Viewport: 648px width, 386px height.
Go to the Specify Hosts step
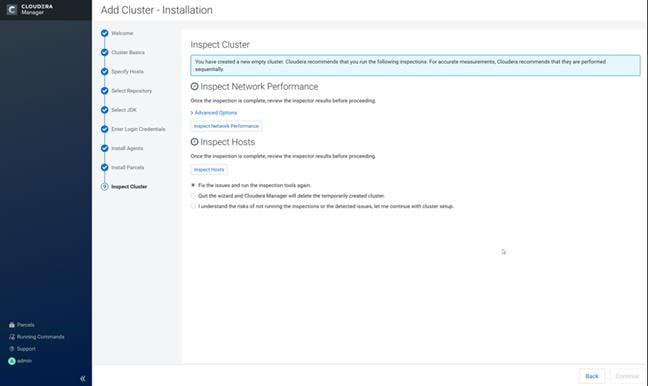127,71
